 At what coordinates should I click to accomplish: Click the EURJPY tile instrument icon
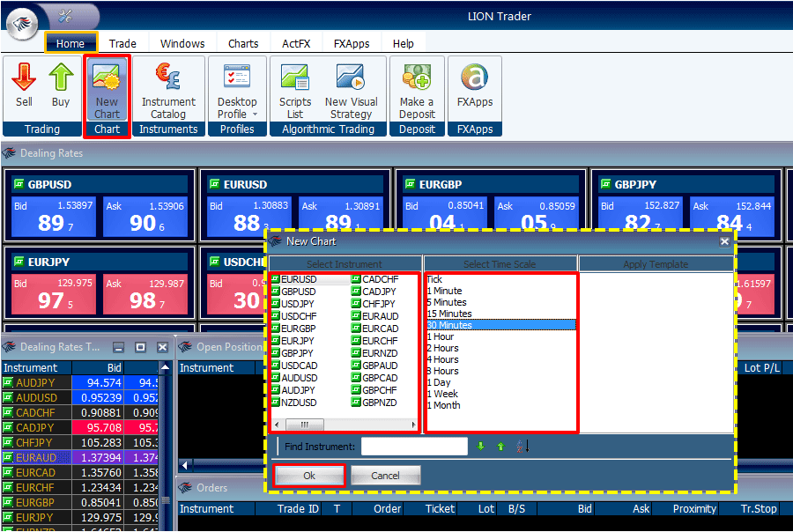click(x=19, y=261)
